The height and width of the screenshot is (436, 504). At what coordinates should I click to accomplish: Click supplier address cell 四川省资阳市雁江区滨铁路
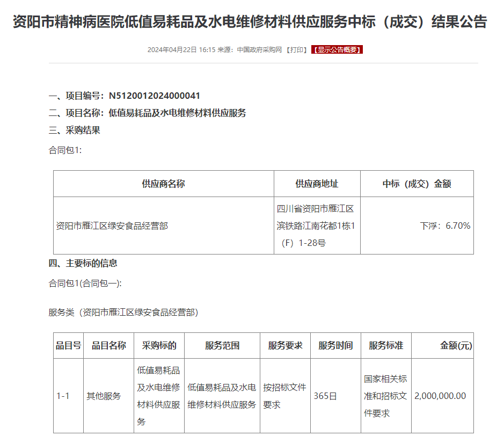coord(317,226)
